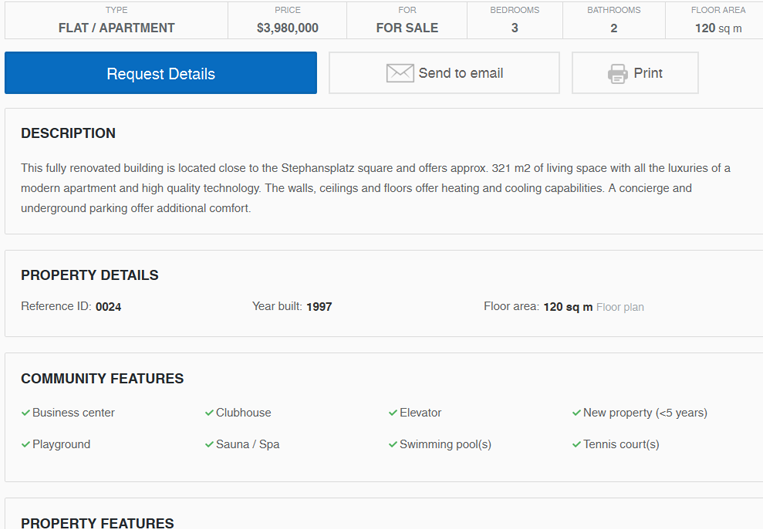Click the checkmark beside Clubhouse
Screen dimensions: 763x529
point(209,413)
